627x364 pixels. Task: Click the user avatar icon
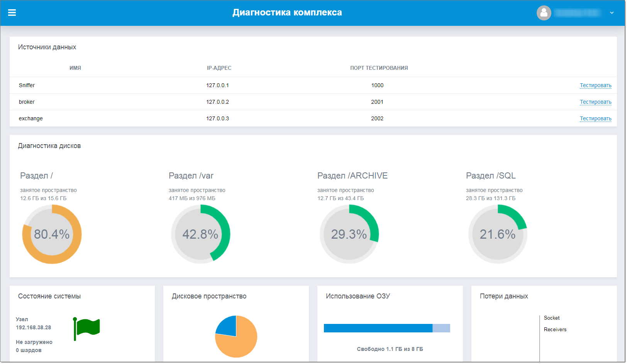[544, 13]
